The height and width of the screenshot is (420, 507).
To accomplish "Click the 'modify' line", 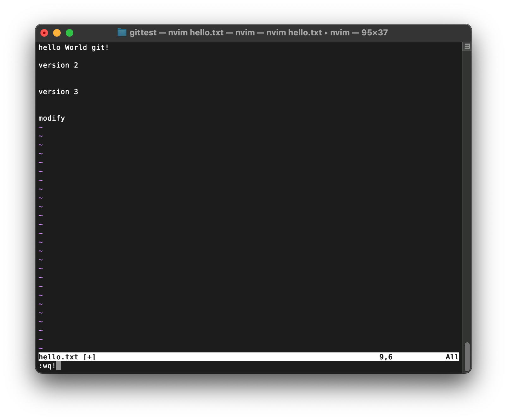I will [52, 118].
